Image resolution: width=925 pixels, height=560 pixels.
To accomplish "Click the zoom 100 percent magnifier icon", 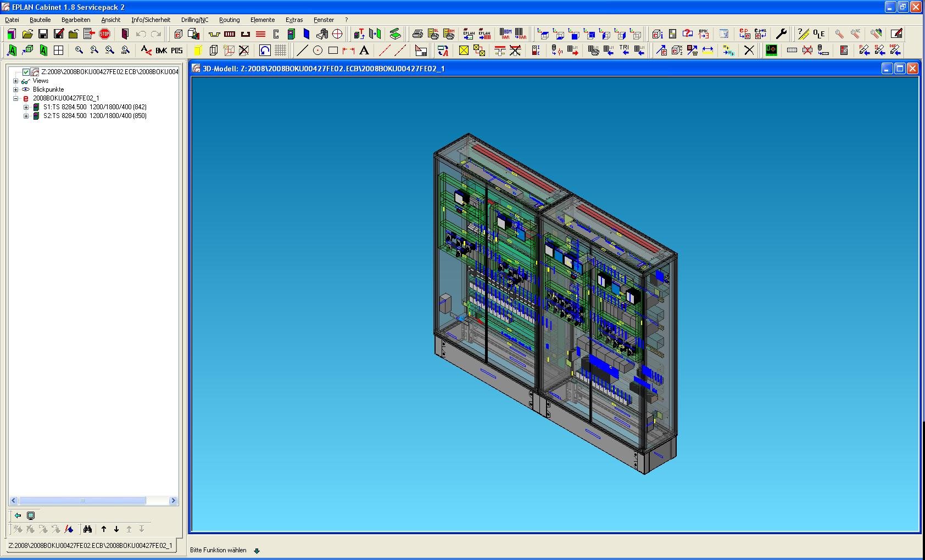I will pyautogui.click(x=125, y=51).
